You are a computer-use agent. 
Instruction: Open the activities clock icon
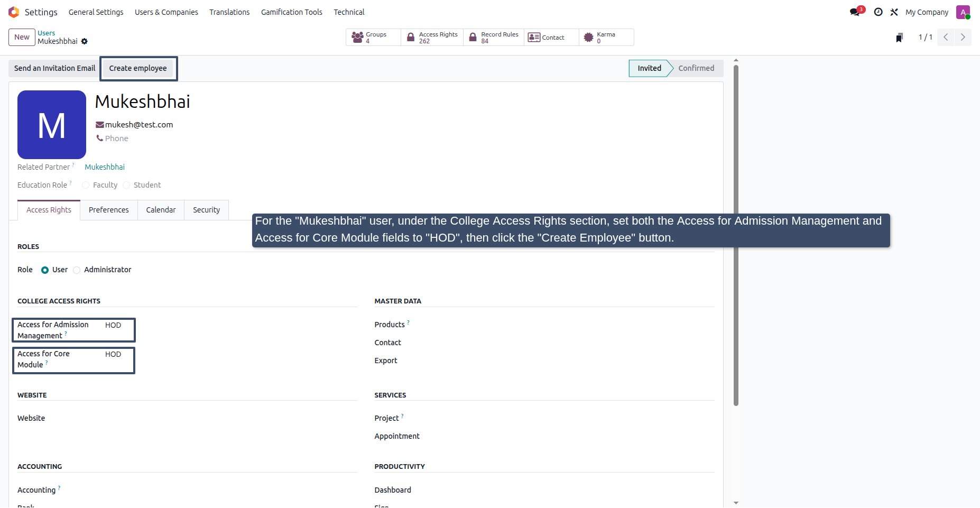878,12
